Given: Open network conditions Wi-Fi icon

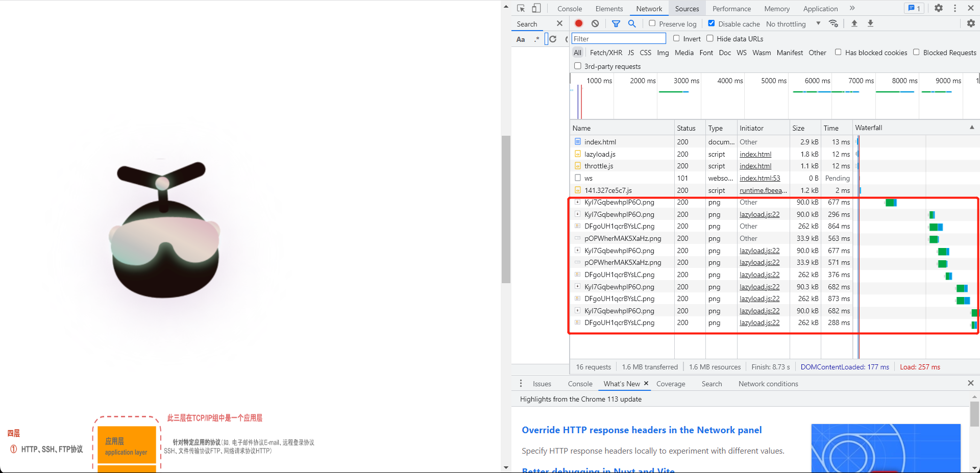Looking at the screenshot, I should click(x=834, y=23).
